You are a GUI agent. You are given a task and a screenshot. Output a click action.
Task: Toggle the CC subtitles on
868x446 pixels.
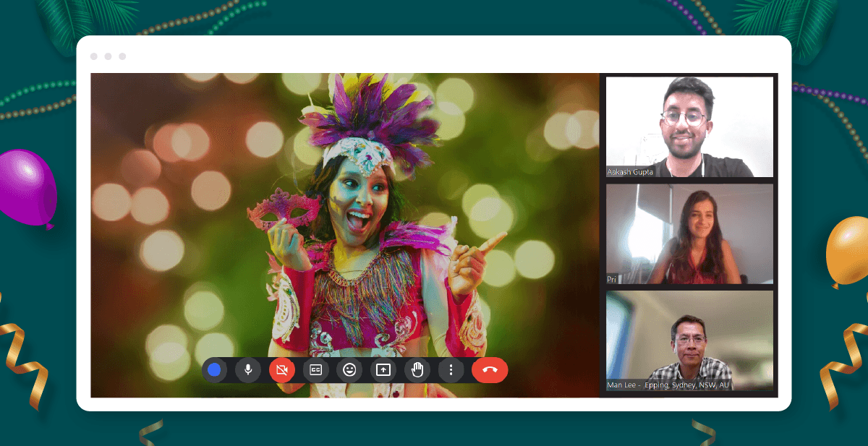pos(315,370)
